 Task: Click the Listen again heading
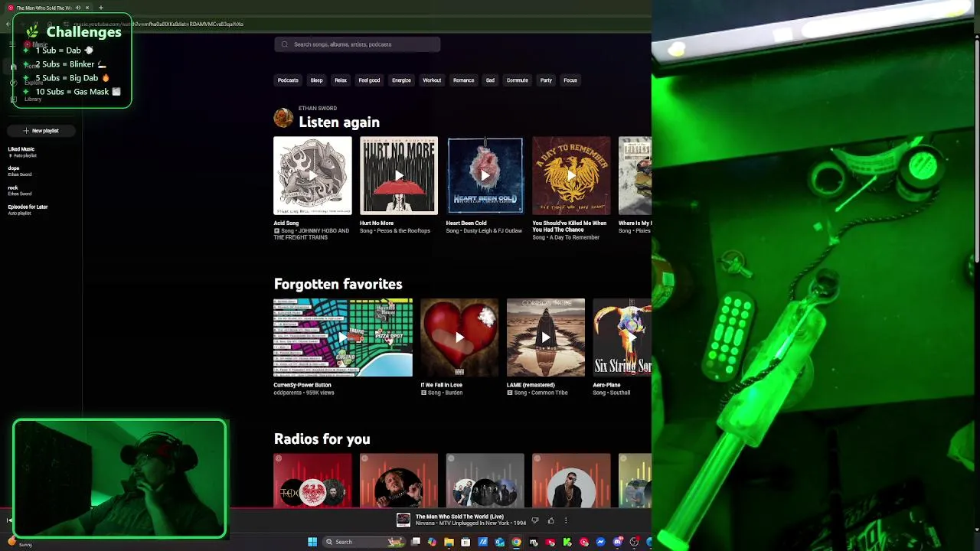coord(339,122)
